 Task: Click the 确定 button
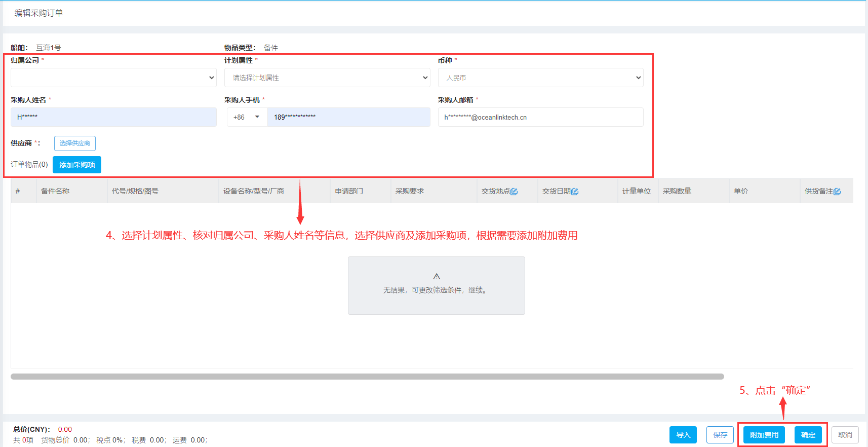[x=808, y=435]
